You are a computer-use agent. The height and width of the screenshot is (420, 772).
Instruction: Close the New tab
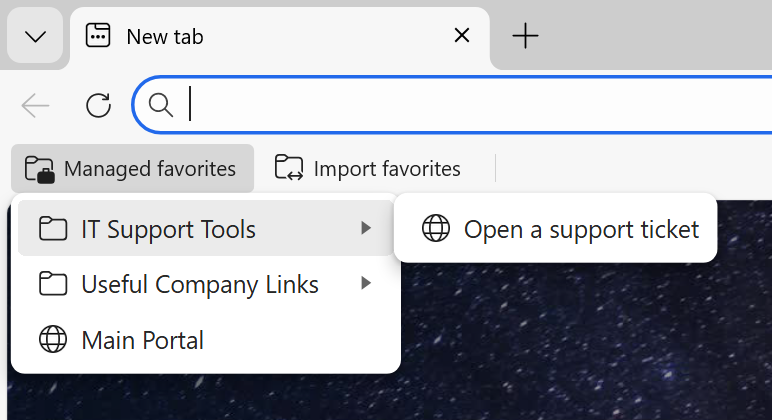coord(462,35)
